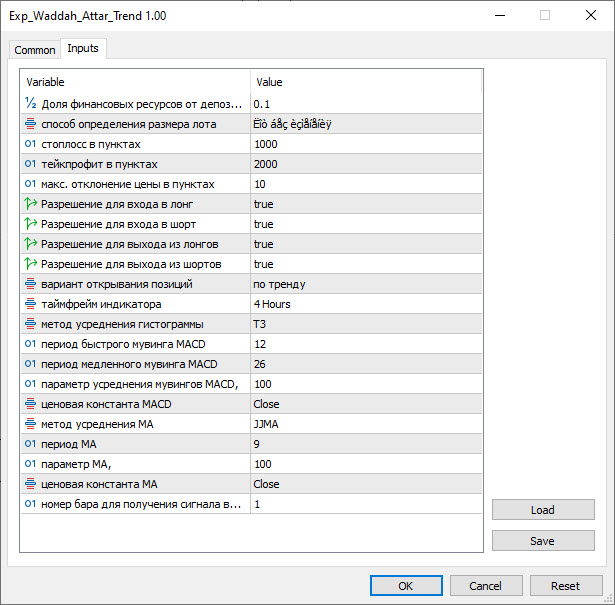Click the enum icon beside 'таймфрейм индикатора'
The image size is (615, 605).
pos(30,304)
